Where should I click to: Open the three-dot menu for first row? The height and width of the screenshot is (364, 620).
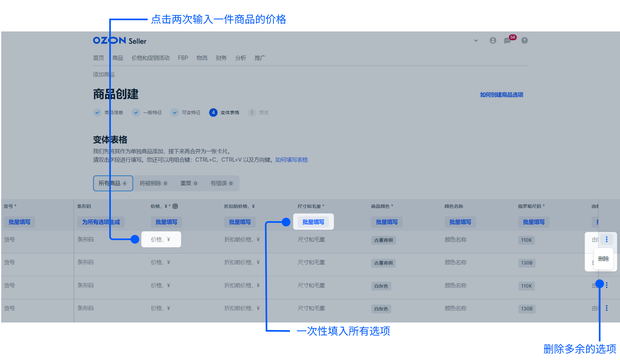coord(607,239)
